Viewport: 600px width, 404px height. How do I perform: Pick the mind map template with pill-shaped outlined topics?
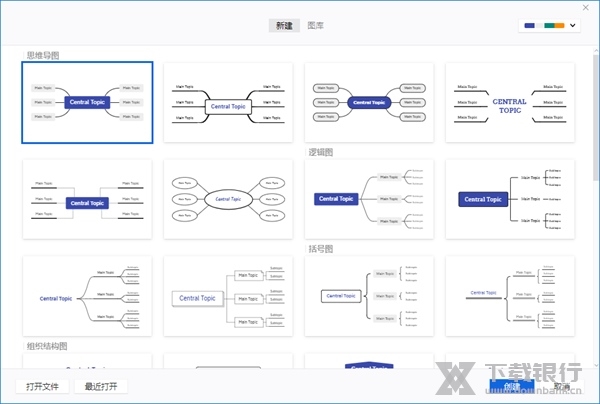coord(369,103)
